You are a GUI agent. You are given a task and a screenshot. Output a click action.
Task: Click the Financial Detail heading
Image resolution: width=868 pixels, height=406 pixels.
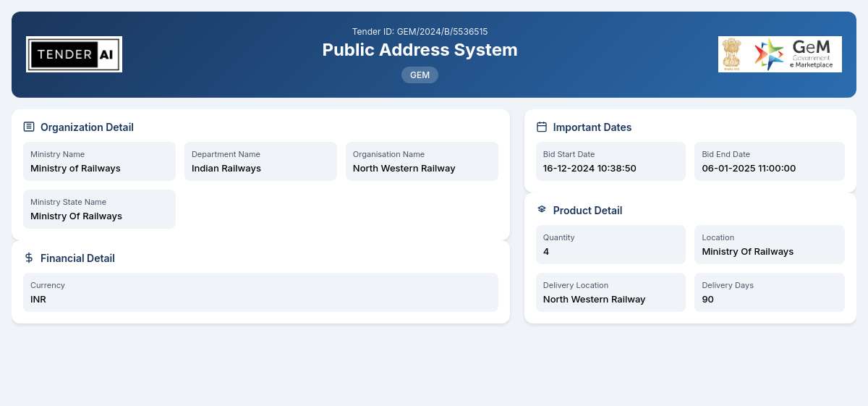[77, 258]
